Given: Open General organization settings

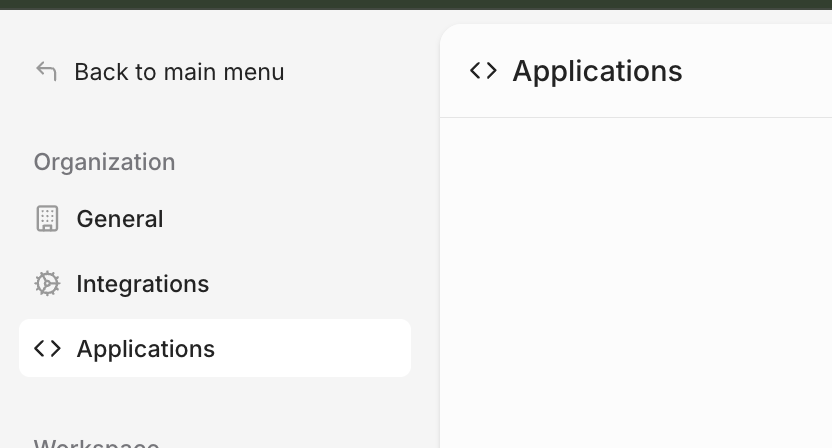Looking at the screenshot, I should [x=120, y=219].
